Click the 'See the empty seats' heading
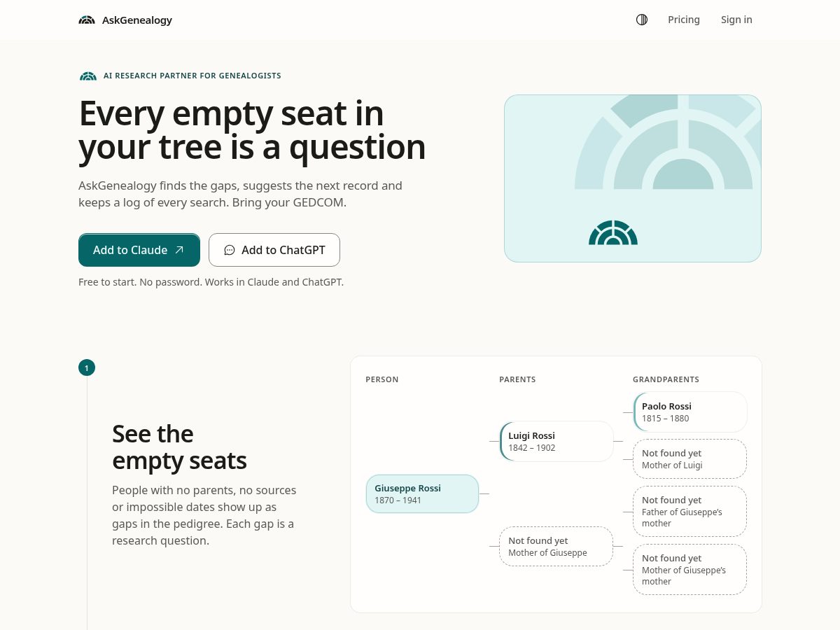The width and height of the screenshot is (840, 630). point(179,447)
